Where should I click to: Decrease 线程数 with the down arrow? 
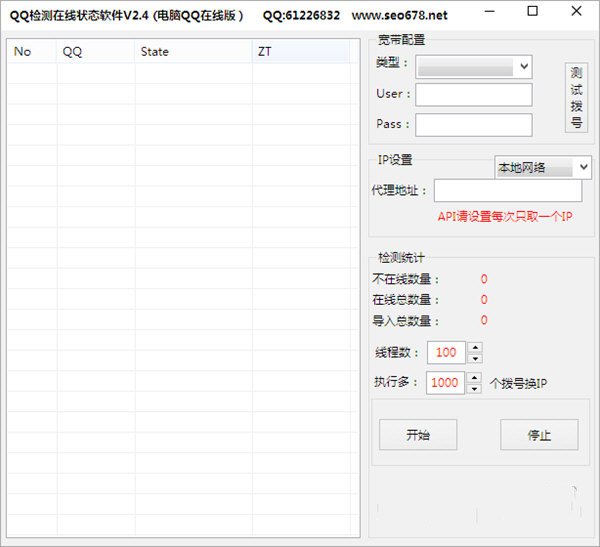click(474, 358)
